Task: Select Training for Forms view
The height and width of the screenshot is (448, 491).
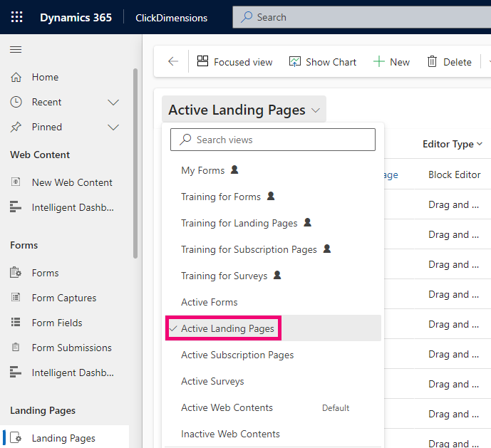Action: pyautogui.click(x=273, y=197)
